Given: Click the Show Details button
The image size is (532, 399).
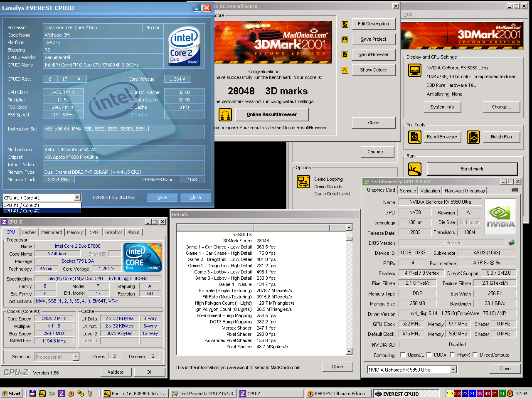Looking at the screenshot, I should click(x=373, y=70).
